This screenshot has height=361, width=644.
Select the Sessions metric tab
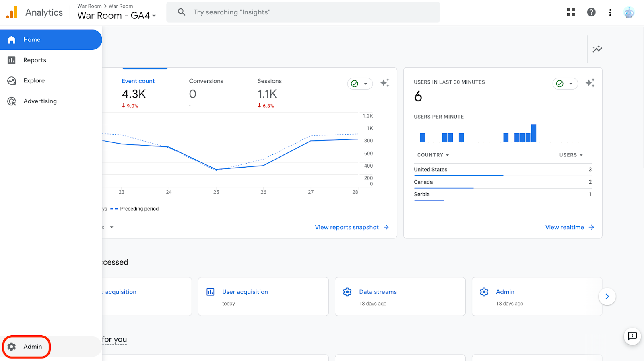269,81
